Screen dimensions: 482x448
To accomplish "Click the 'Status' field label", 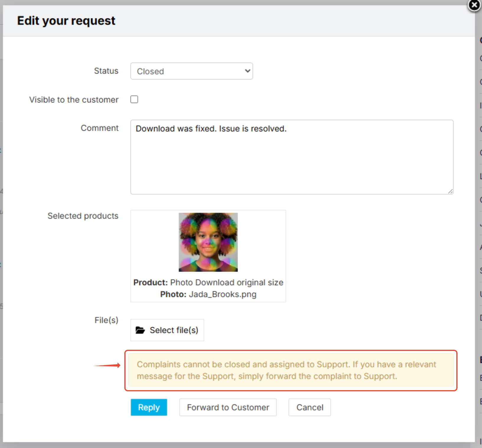I will pyautogui.click(x=106, y=71).
